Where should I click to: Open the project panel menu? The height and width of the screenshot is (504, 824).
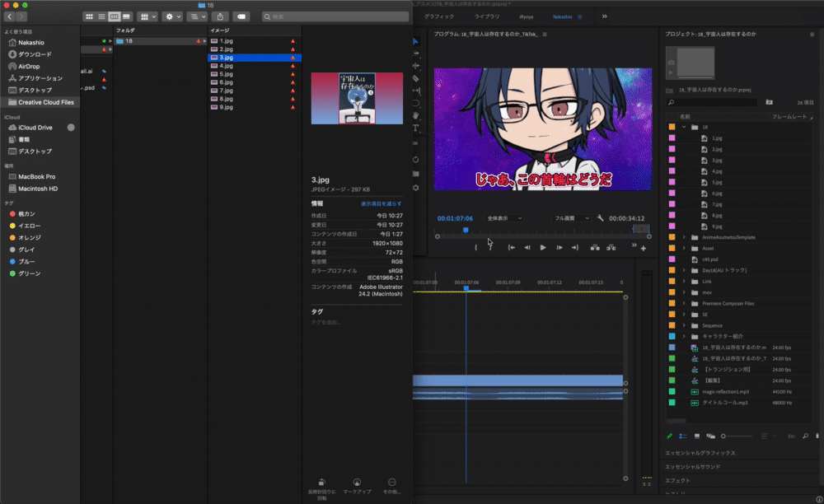point(812,34)
